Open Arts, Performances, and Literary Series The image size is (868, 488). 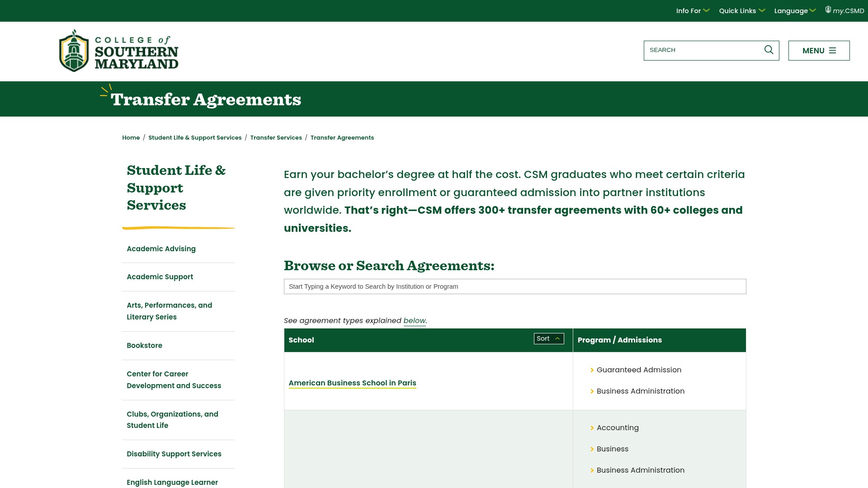170,311
